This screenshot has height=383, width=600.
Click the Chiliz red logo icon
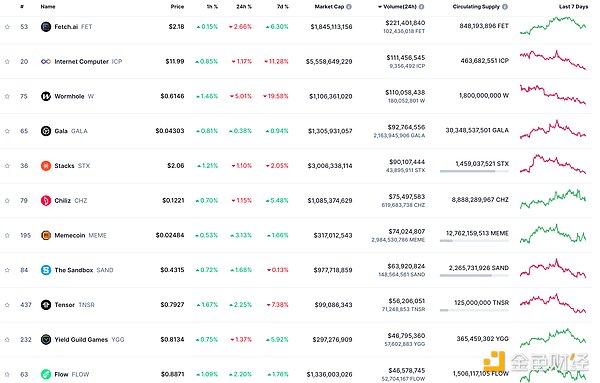tap(46, 200)
